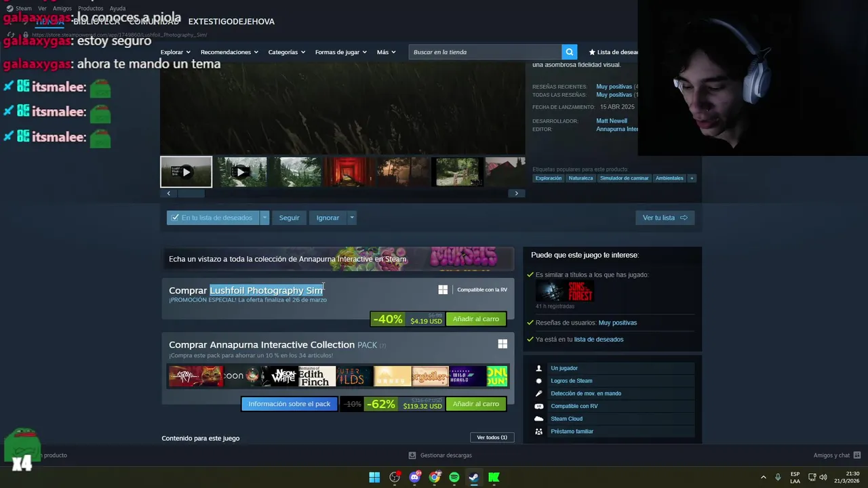The width and height of the screenshot is (868, 488).
Task: Select the Exploración tag
Action: coord(549,178)
